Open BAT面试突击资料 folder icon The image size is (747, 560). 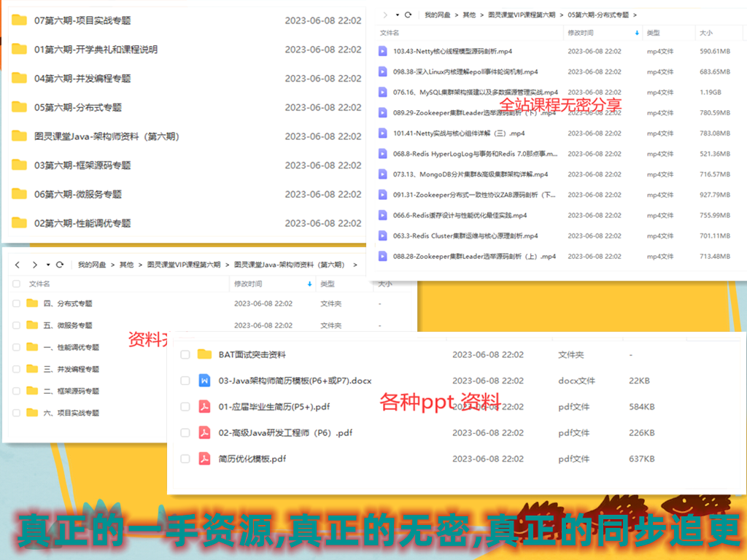(204, 354)
